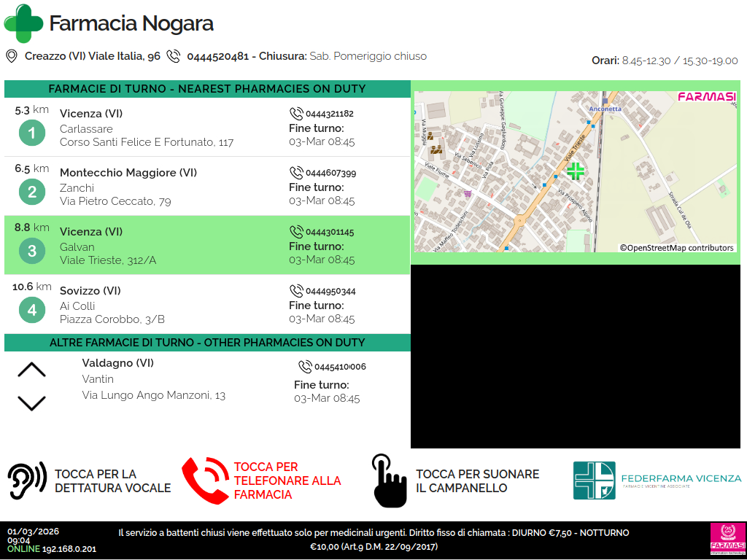Click the Farmasi logo in bottom corner
Image resolution: width=747 pixels, height=560 pixels.
coord(727,540)
